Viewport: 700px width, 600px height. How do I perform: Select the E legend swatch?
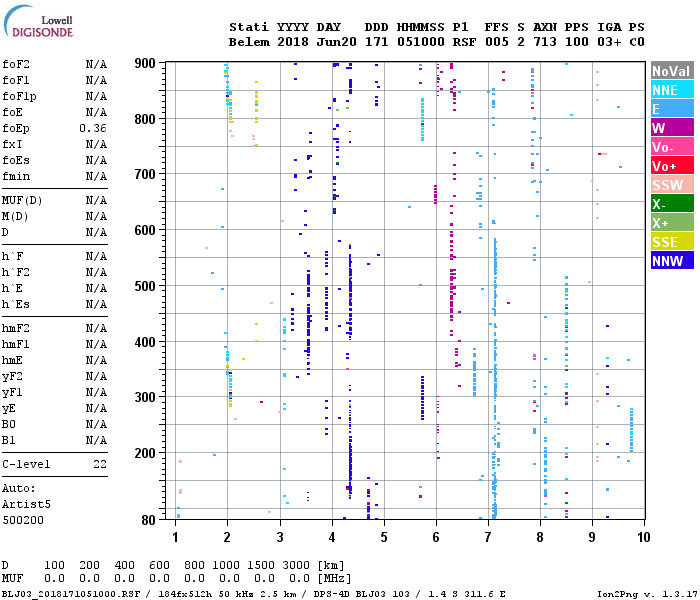tap(672, 108)
